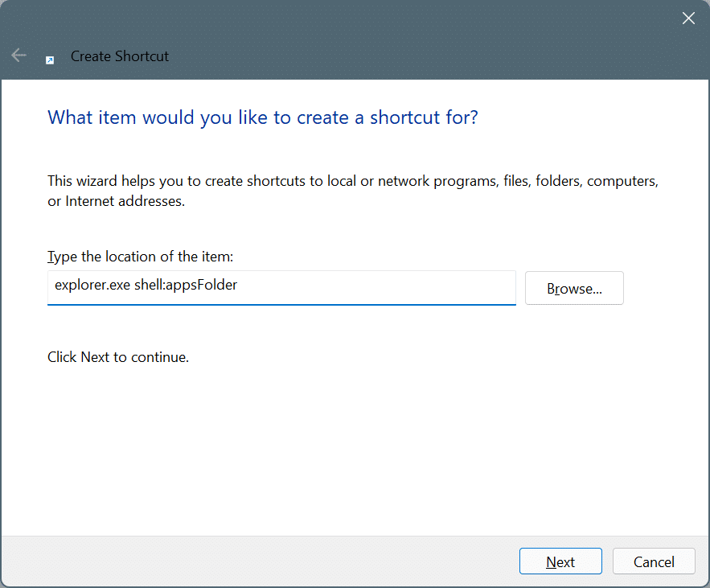Click the Create Shortcut title text

point(119,56)
